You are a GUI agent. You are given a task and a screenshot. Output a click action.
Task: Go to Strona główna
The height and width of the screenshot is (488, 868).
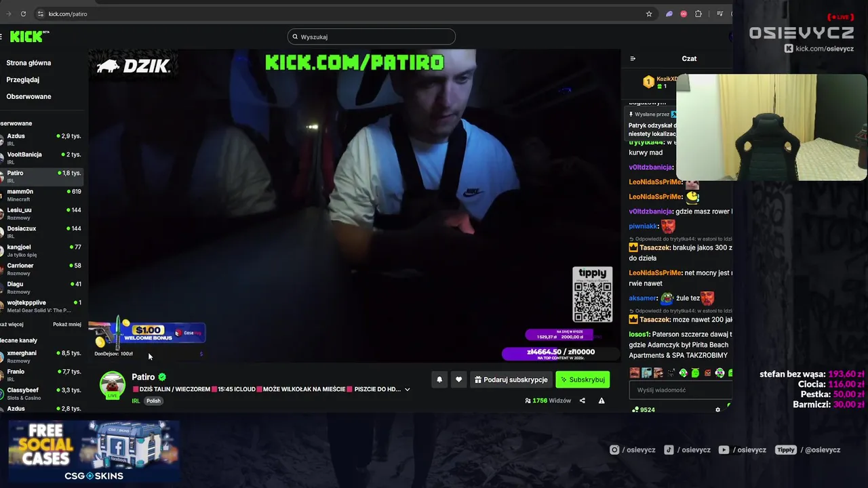(28, 63)
